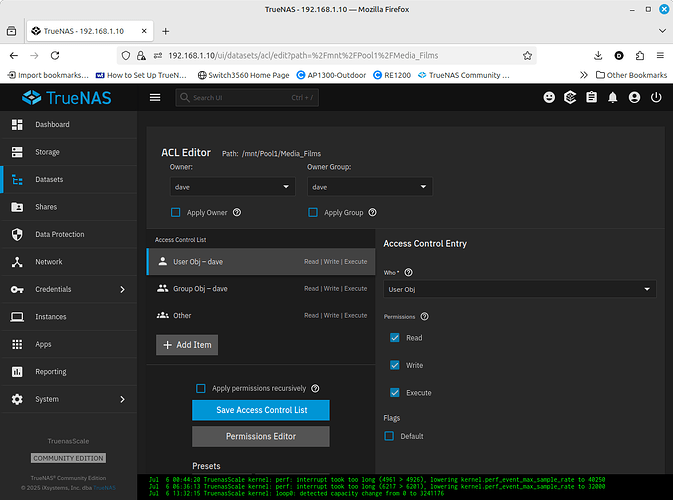
Task: Enable the Apply Owner checkbox
Action: pos(176,212)
